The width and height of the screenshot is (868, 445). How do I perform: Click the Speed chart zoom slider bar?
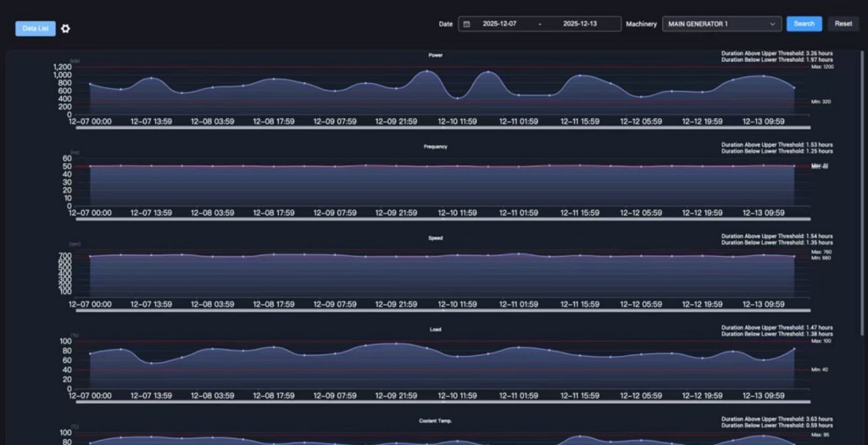436,311
